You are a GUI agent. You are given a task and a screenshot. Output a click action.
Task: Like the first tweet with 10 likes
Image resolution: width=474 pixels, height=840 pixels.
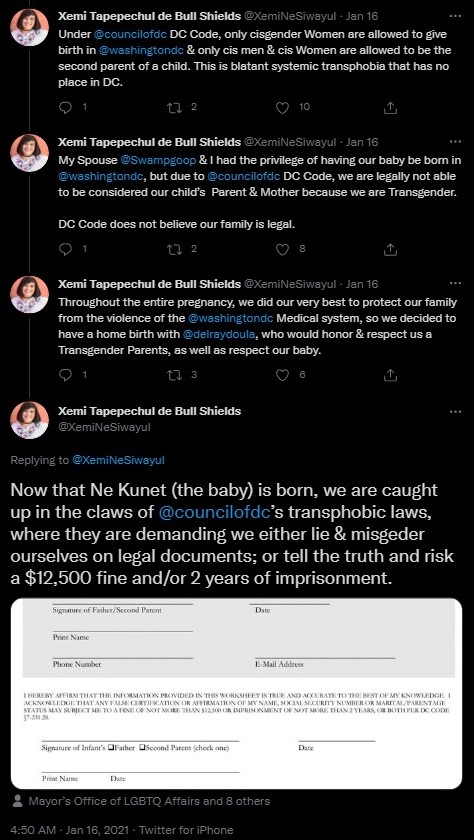pos(282,107)
